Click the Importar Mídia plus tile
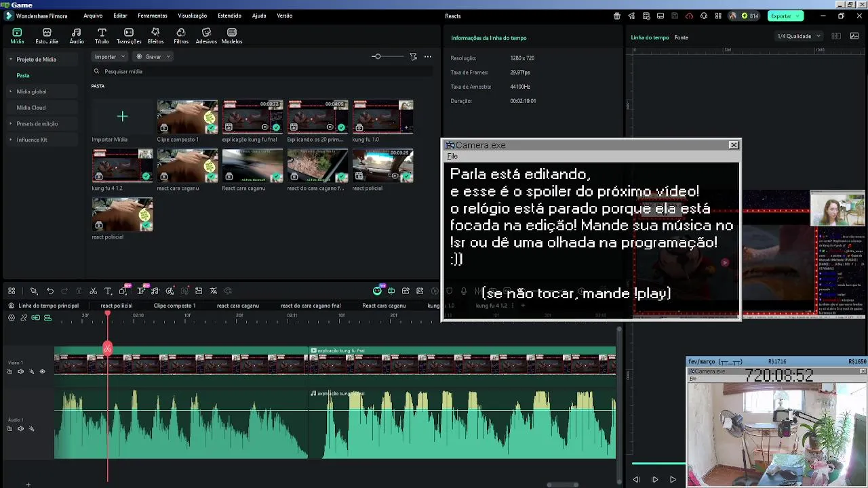This screenshot has width=868, height=488. pos(122,117)
